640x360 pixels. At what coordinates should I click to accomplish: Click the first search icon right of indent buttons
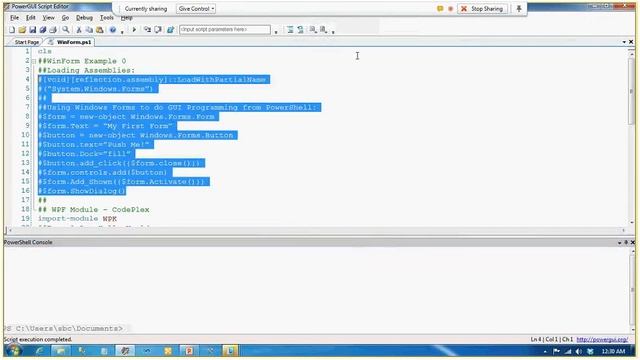point(313,30)
